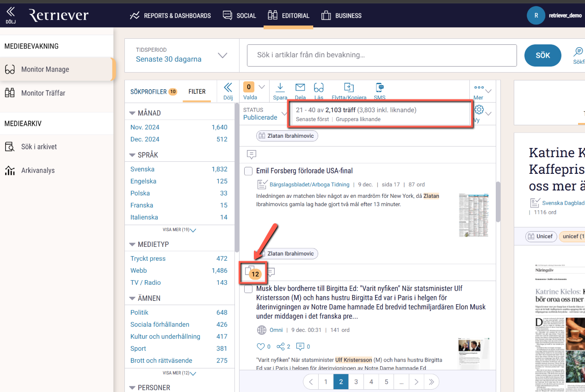
Task: Open Reports & Dashboards section
Action: tap(170, 16)
